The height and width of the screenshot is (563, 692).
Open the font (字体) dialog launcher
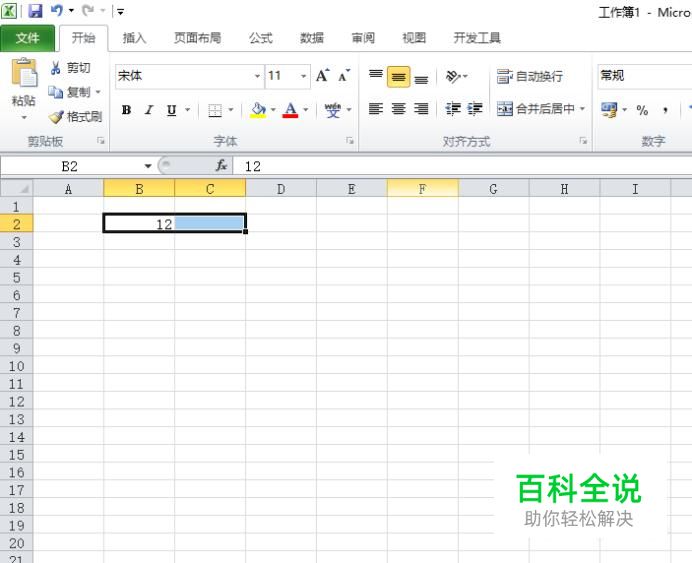pyautogui.click(x=350, y=141)
